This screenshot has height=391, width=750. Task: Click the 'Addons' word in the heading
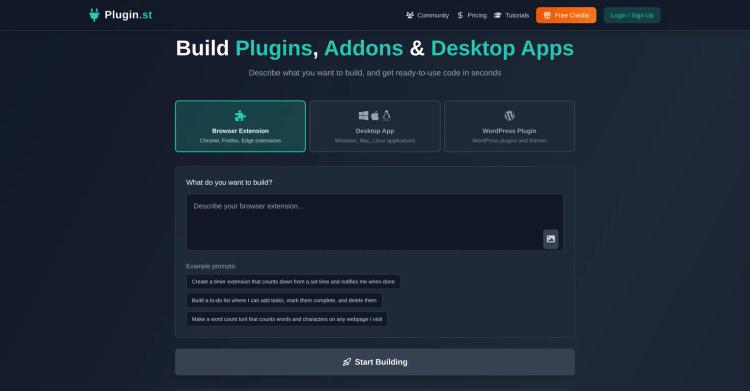pyautogui.click(x=364, y=48)
